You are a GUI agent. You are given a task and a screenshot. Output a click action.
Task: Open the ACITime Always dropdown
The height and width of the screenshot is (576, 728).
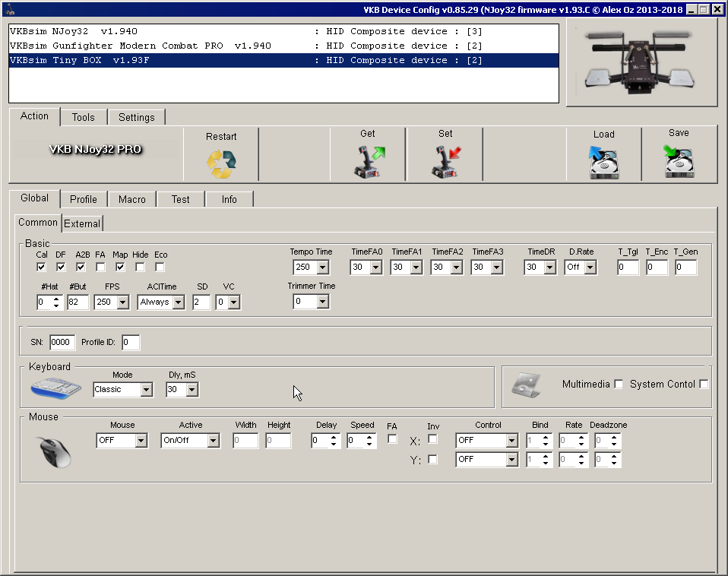click(179, 302)
